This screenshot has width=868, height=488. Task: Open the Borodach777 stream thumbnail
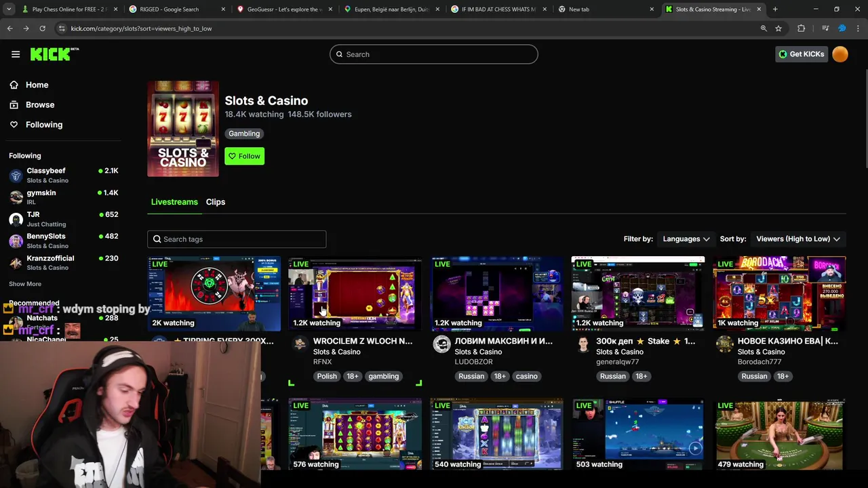point(779,293)
